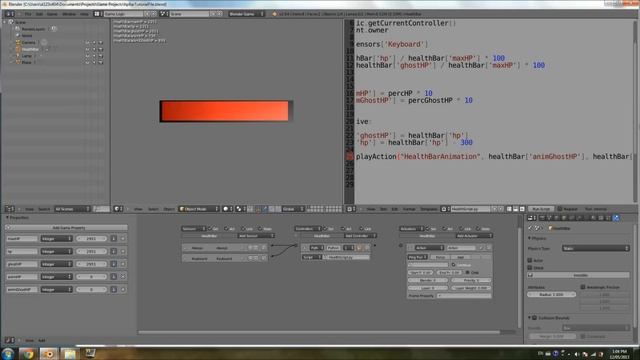
Task: Click the Properties editor type icon
Action: (532, 218)
